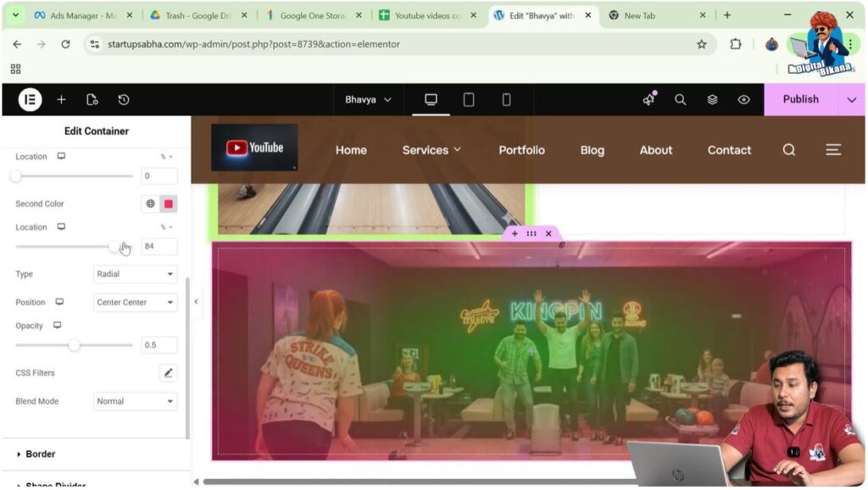Screen dimensions: 868x490
Task: Click the bowling group background image
Action: tap(531, 351)
